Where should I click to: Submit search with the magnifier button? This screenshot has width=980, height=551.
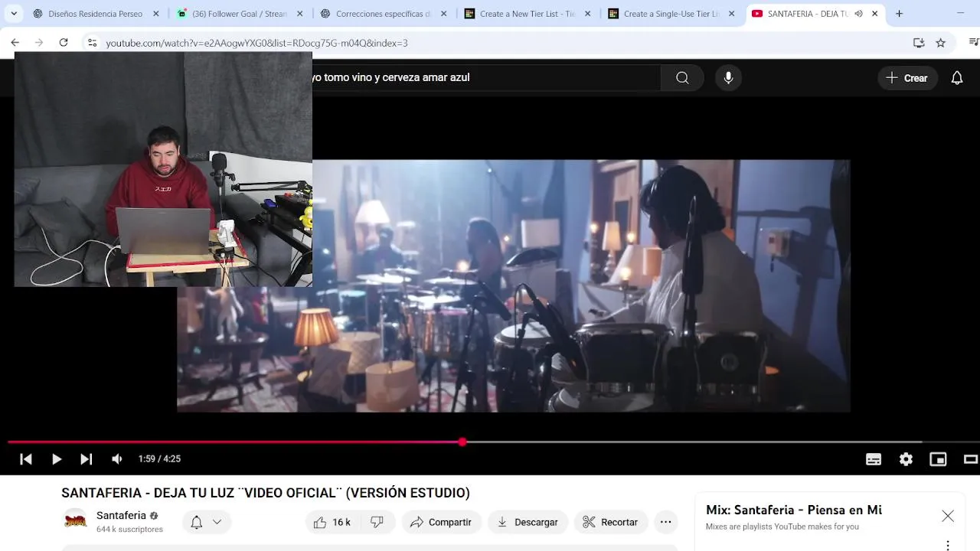point(682,77)
